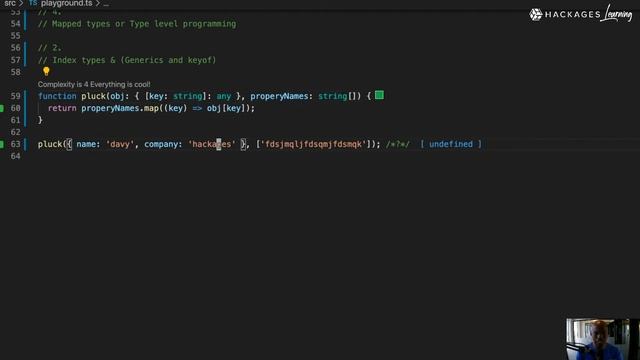Click line number 54 in the gutter
This screenshot has width=640, height=360.
click(x=16, y=24)
